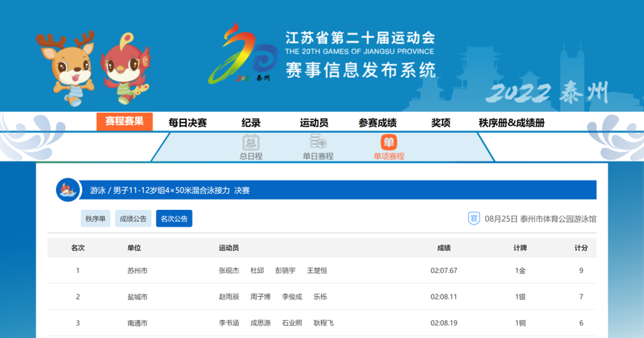The width and height of the screenshot is (644, 338).
Task: Open the 参赛成绩 menu
Action: 377,123
